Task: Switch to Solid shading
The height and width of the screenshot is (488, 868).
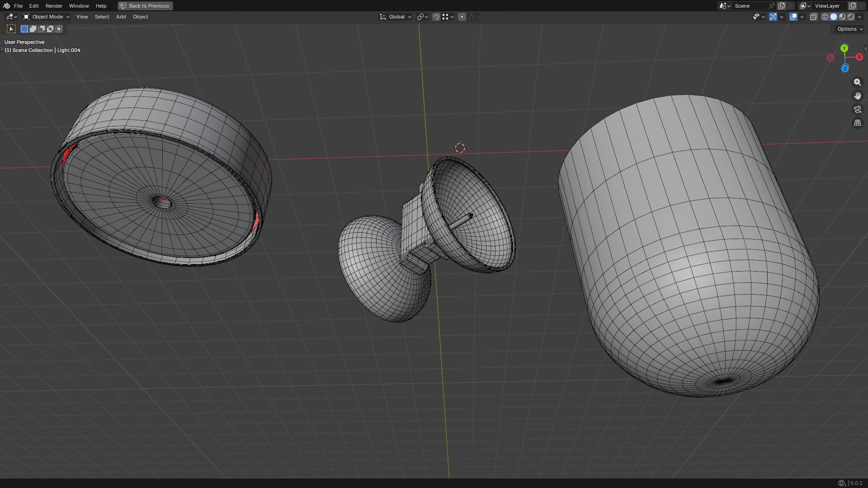Action: click(834, 17)
